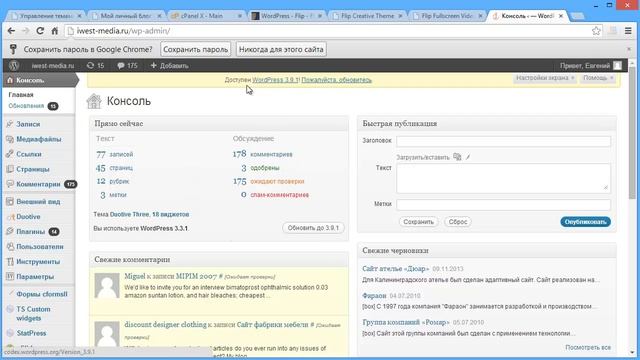The image size is (640, 360).
Task: Click the address bar URL
Action: 123,31
